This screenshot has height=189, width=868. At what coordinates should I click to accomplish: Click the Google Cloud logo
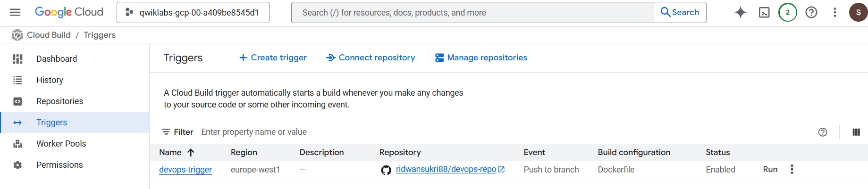coord(69,12)
